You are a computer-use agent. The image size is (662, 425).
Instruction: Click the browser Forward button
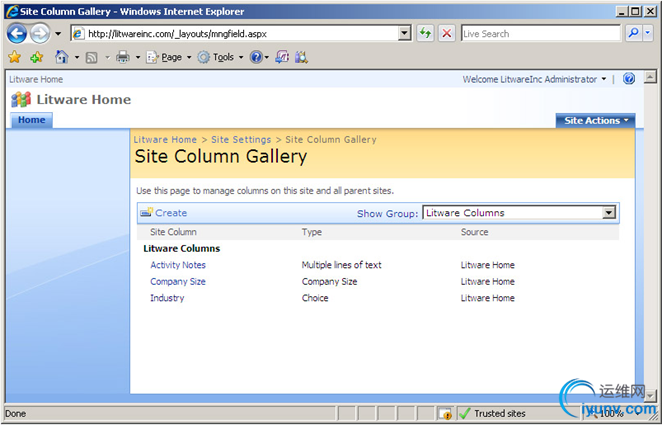click(40, 33)
